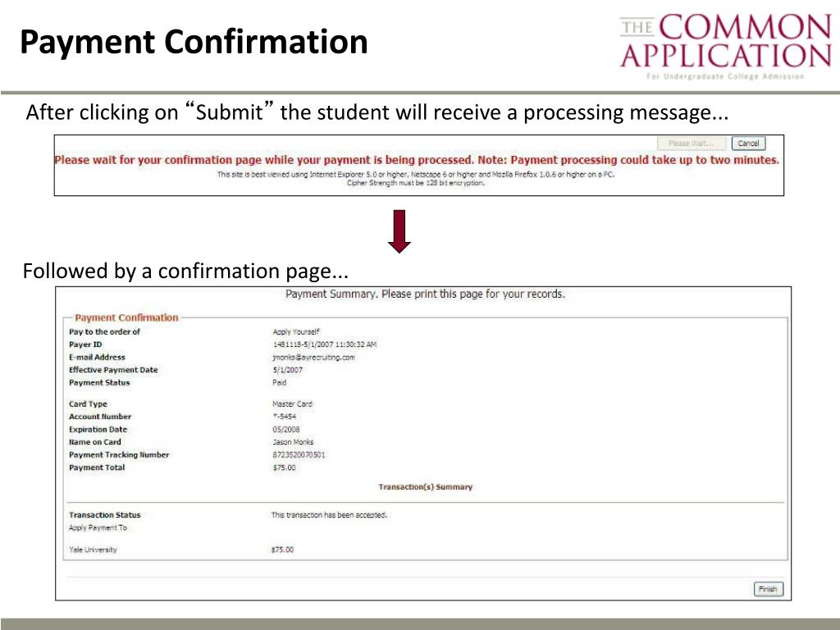
Task: Click the Common Application logo
Action: [x=726, y=46]
